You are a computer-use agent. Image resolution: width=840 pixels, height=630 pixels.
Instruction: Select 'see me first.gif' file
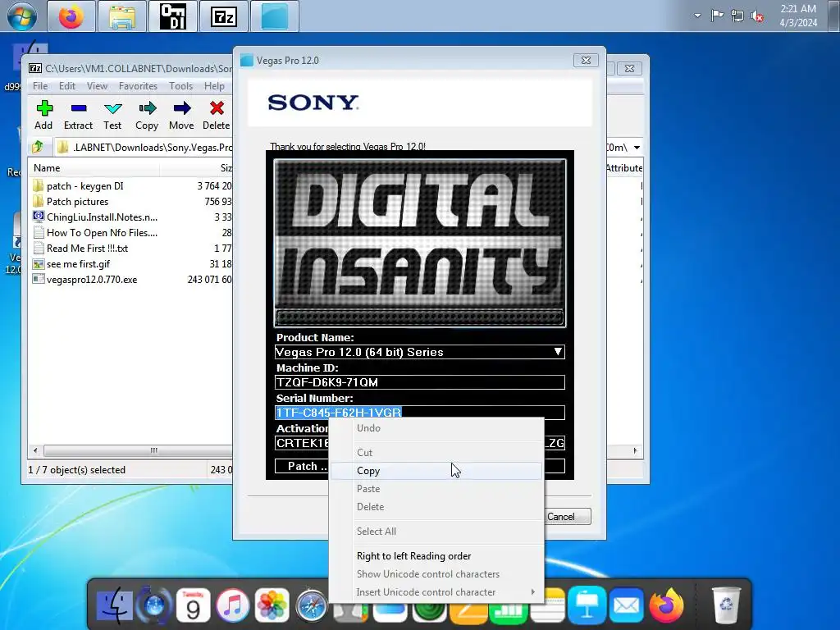78,263
